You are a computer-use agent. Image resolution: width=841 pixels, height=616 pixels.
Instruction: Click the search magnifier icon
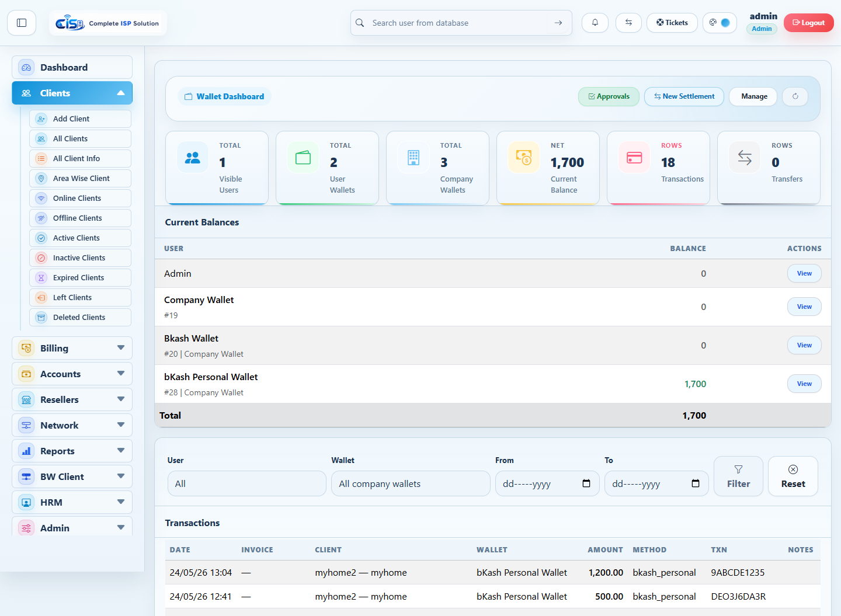click(360, 23)
